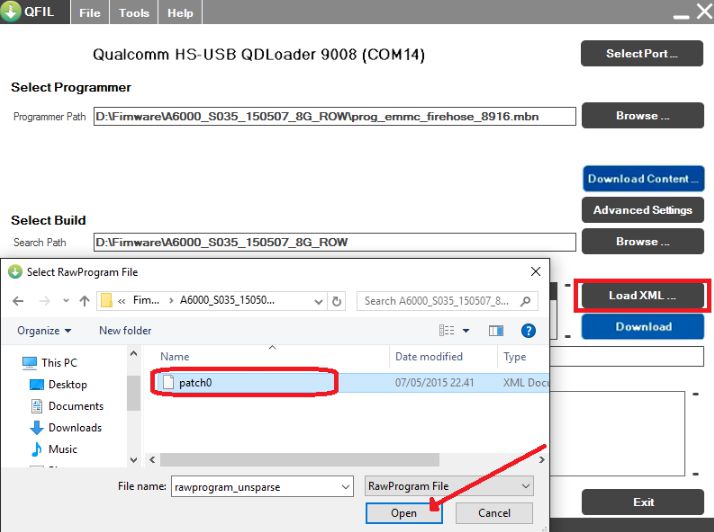714x532 pixels.
Task: Click the horizontal scrollbar right arrow
Action: 541,460
